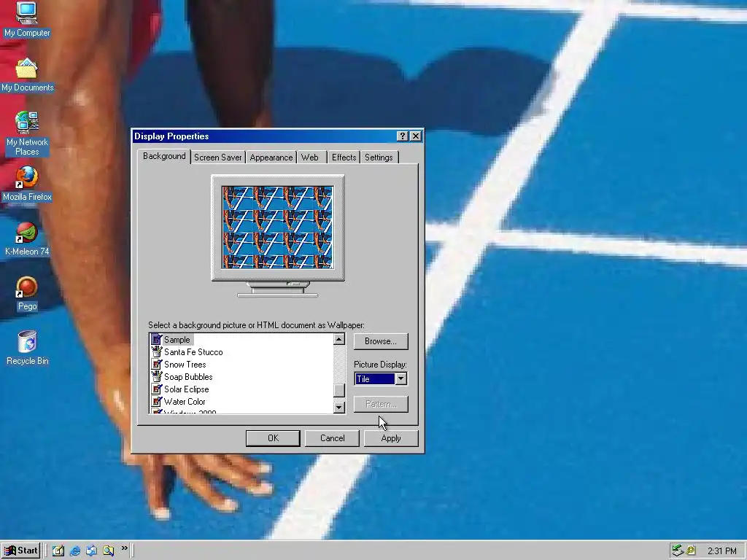This screenshot has height=560, width=747.
Task: Click the Pattern... button
Action: 381,404
